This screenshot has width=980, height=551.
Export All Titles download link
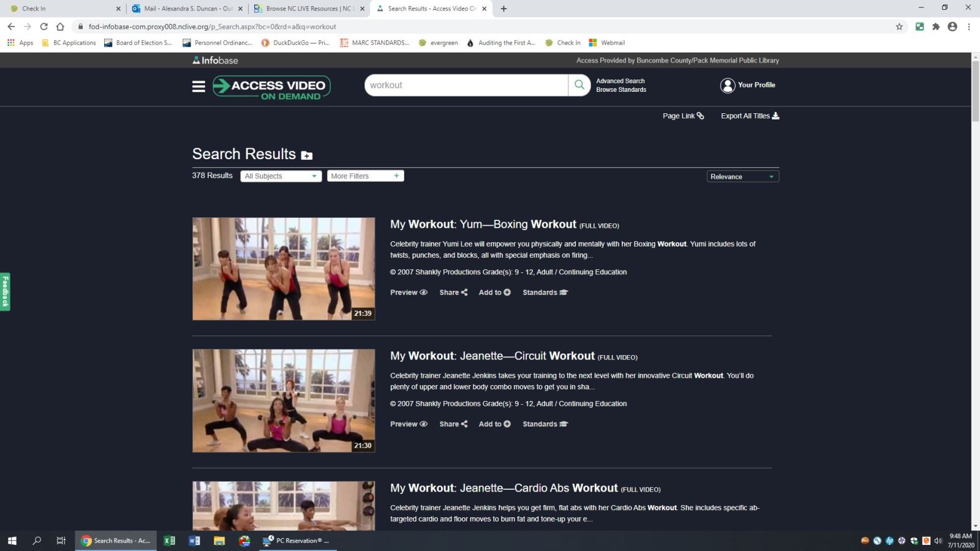(x=750, y=116)
